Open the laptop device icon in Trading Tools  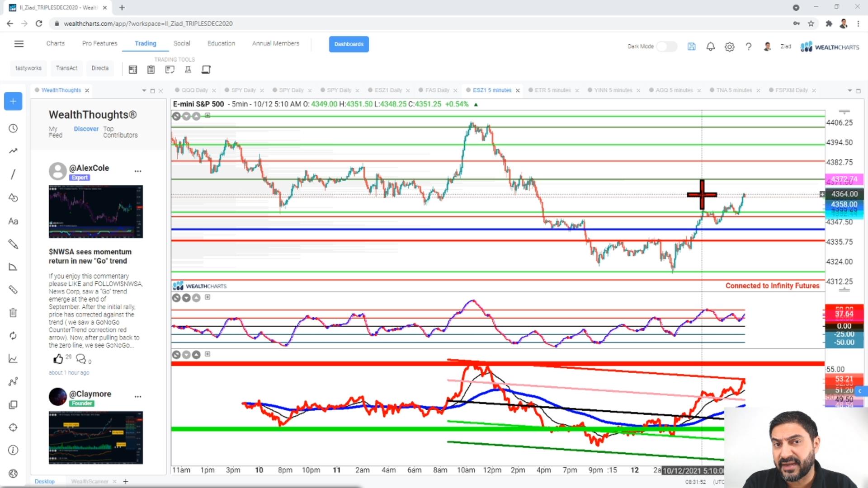206,70
